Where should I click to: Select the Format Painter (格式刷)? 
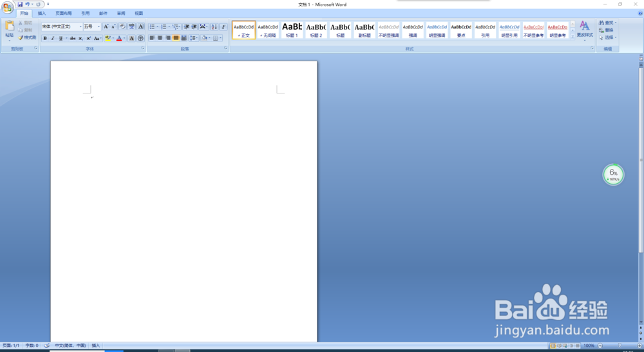pos(27,37)
